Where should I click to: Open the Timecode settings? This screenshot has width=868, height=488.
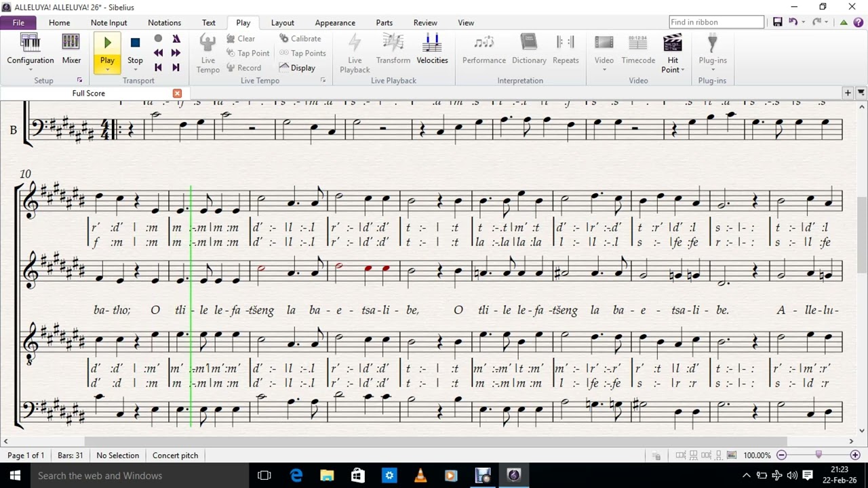point(638,49)
